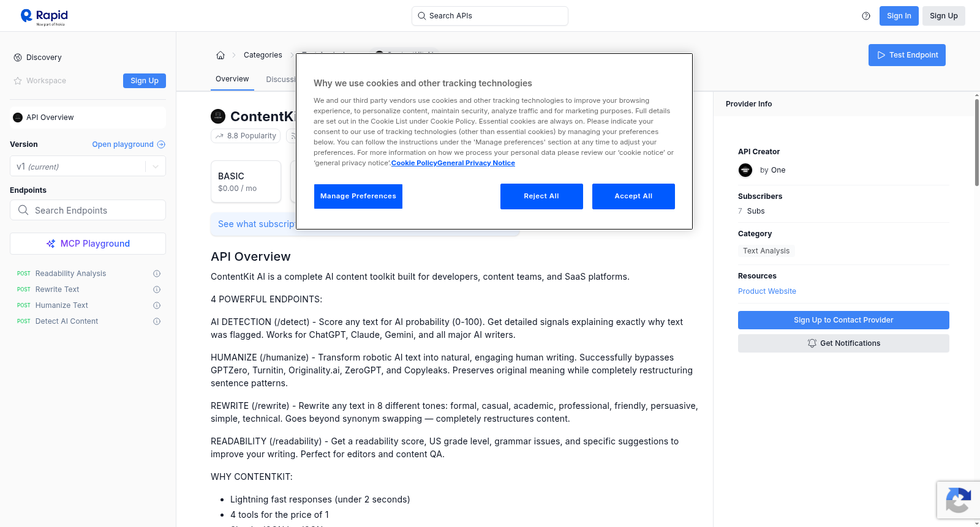
Task: Click the 8.8 Popularity badge
Action: [x=246, y=136]
